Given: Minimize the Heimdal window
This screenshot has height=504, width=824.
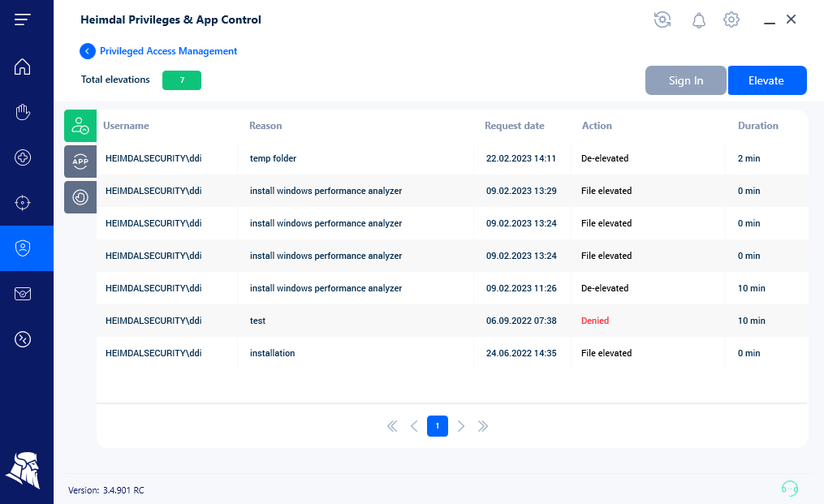Looking at the screenshot, I should pyautogui.click(x=770, y=23).
